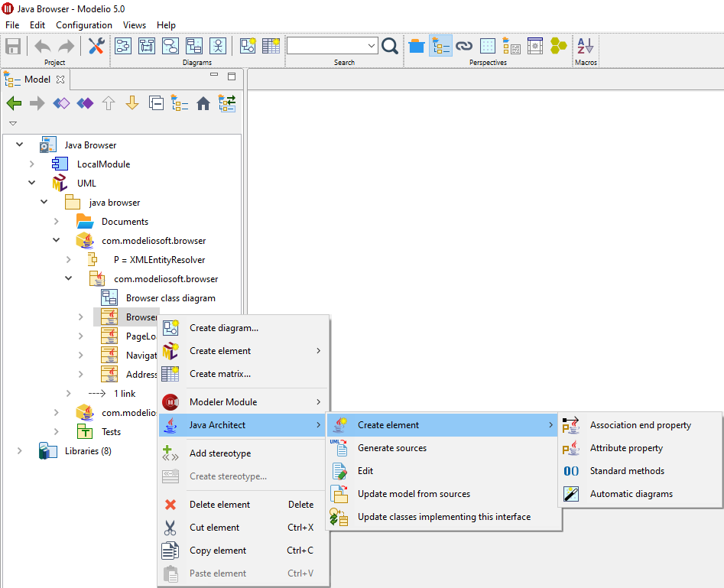Viewport: 724px width, 588px height.
Task: Click the A-Z sort Macros icon
Action: (x=586, y=46)
